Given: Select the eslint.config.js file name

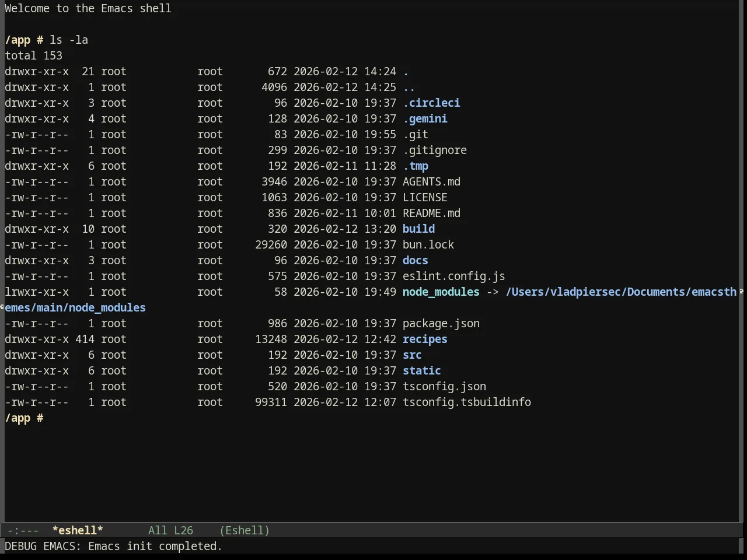Looking at the screenshot, I should (454, 276).
